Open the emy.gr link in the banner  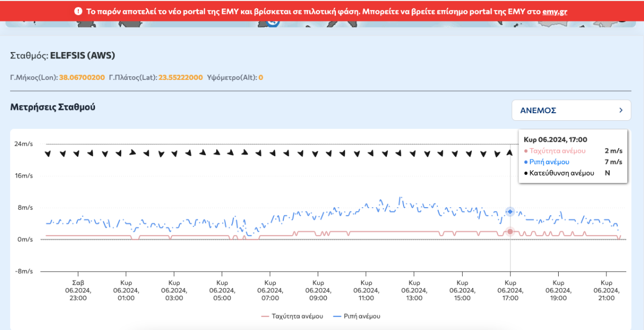(555, 11)
